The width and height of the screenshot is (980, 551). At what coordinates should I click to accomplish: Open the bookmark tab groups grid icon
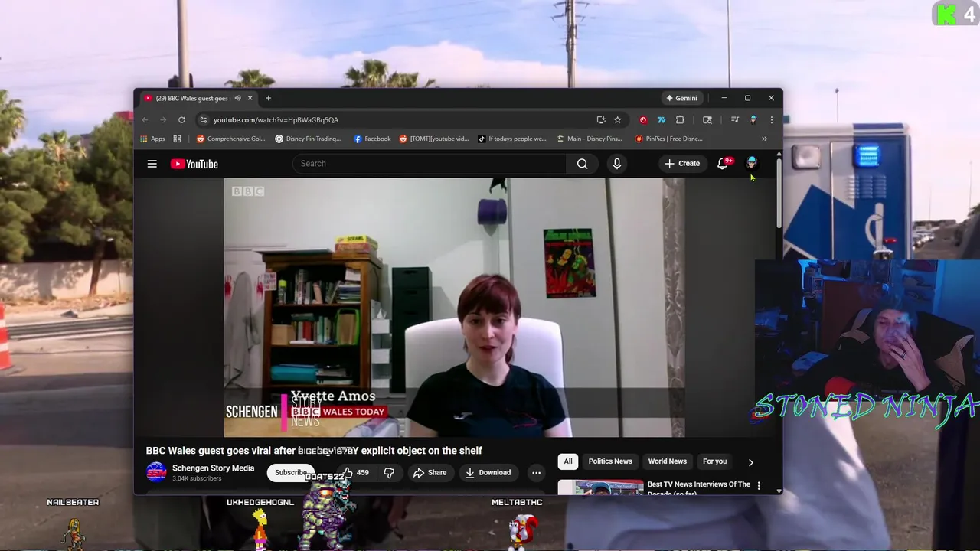pyautogui.click(x=177, y=139)
